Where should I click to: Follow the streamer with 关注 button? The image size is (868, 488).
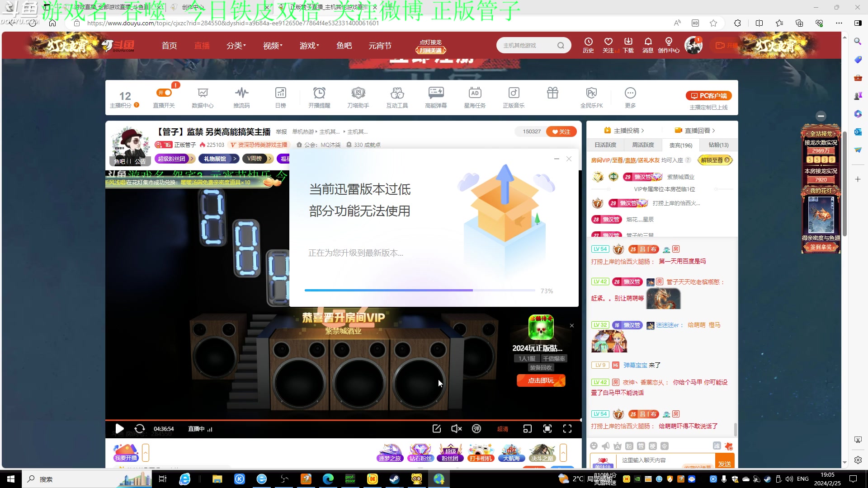click(x=561, y=131)
